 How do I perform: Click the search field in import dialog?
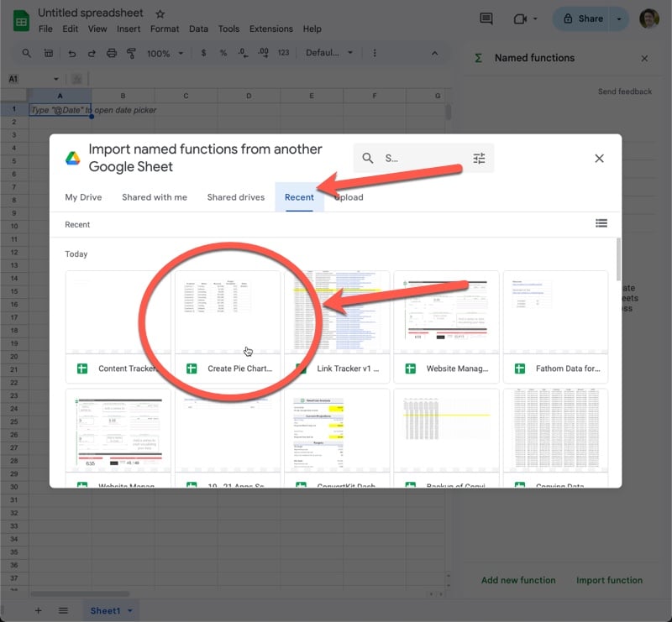pyautogui.click(x=424, y=158)
